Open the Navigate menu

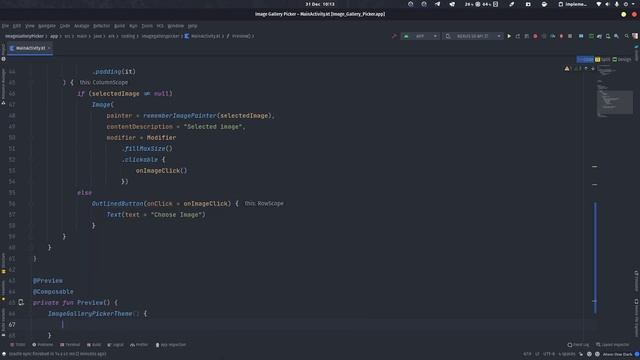coord(47,26)
